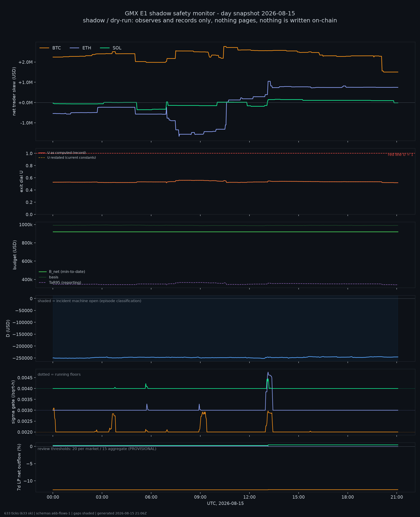
Task: Click the '0.8' exit dial tick label
Action: pyautogui.click(x=29, y=166)
